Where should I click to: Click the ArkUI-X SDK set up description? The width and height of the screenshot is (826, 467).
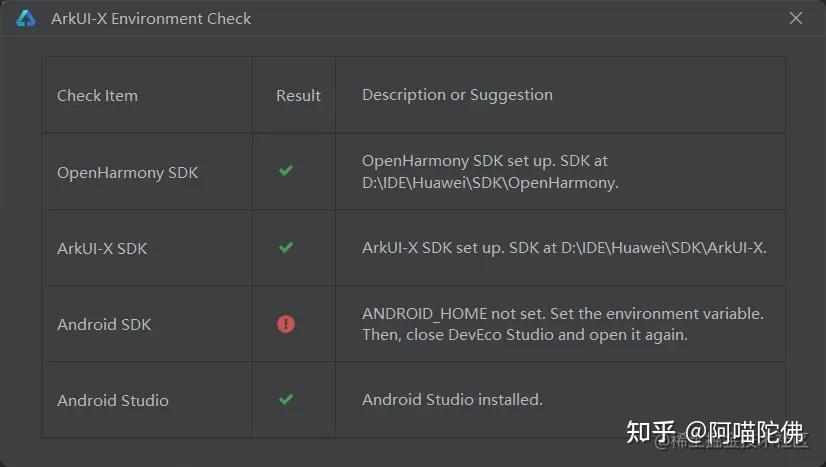[564, 247]
